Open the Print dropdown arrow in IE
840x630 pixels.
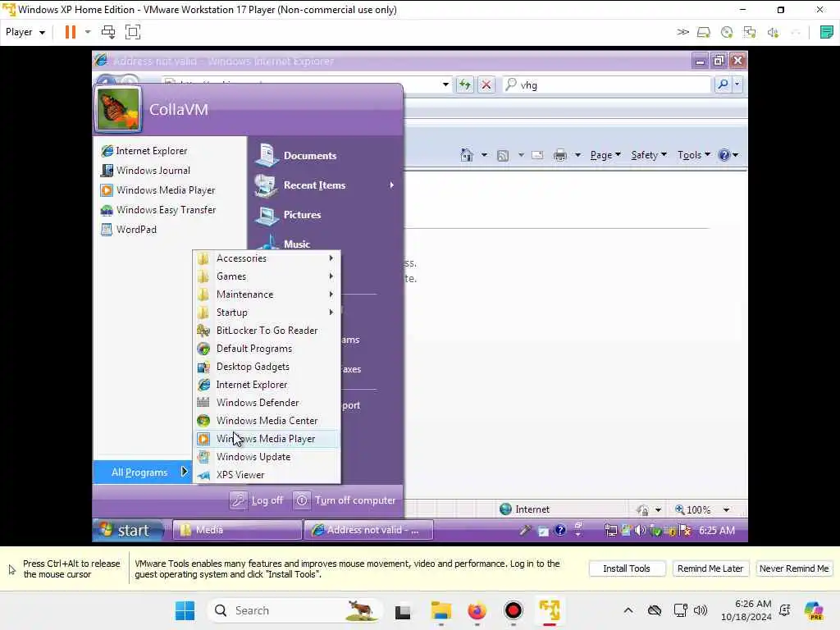[577, 155]
